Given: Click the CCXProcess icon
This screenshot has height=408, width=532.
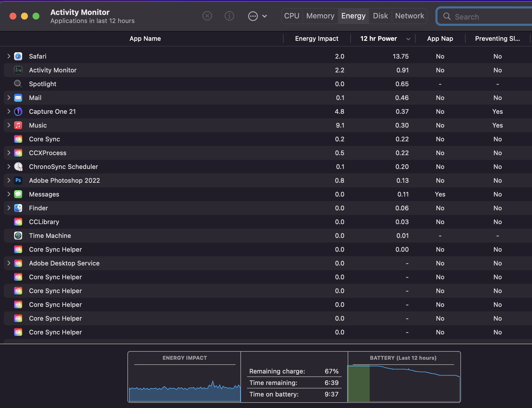Looking at the screenshot, I should [18, 153].
